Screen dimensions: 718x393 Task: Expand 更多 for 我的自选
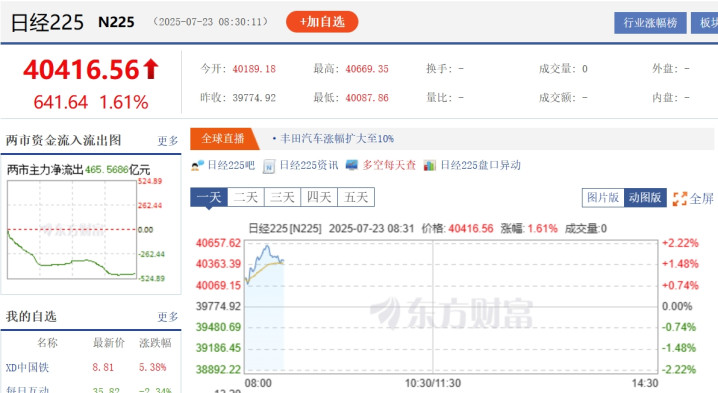(168, 317)
